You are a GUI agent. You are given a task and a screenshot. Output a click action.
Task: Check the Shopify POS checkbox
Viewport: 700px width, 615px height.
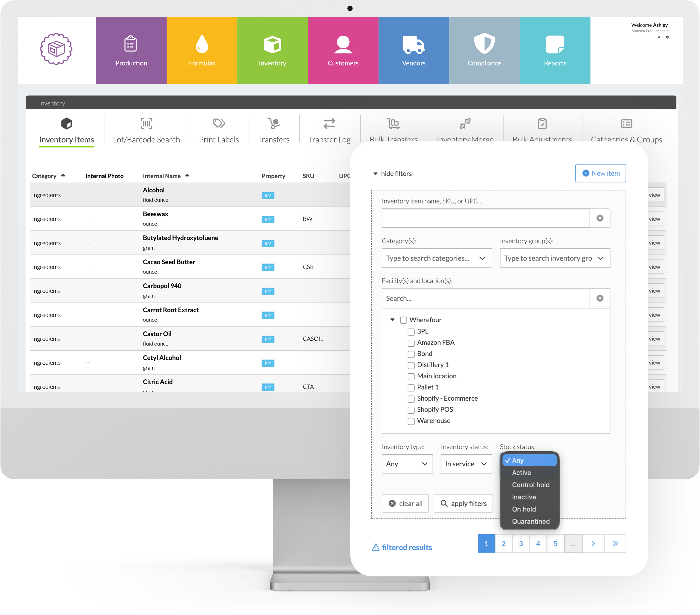(411, 410)
